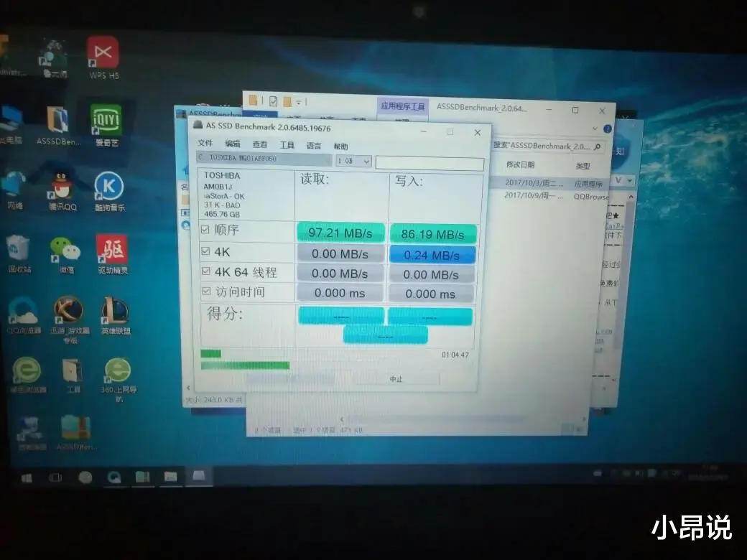
Task: Open the 鲁大师 desktop shortcut
Action: pyautogui.click(x=54, y=58)
